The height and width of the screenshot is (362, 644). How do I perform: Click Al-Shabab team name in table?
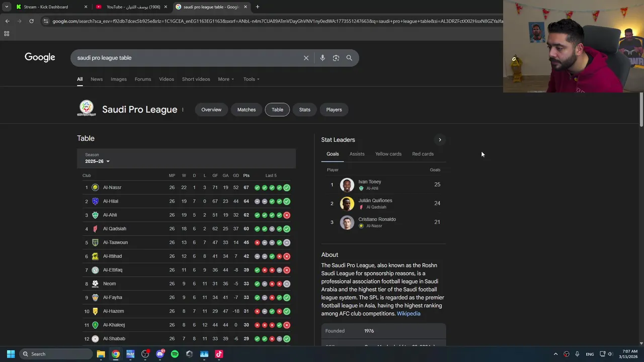pyautogui.click(x=114, y=339)
